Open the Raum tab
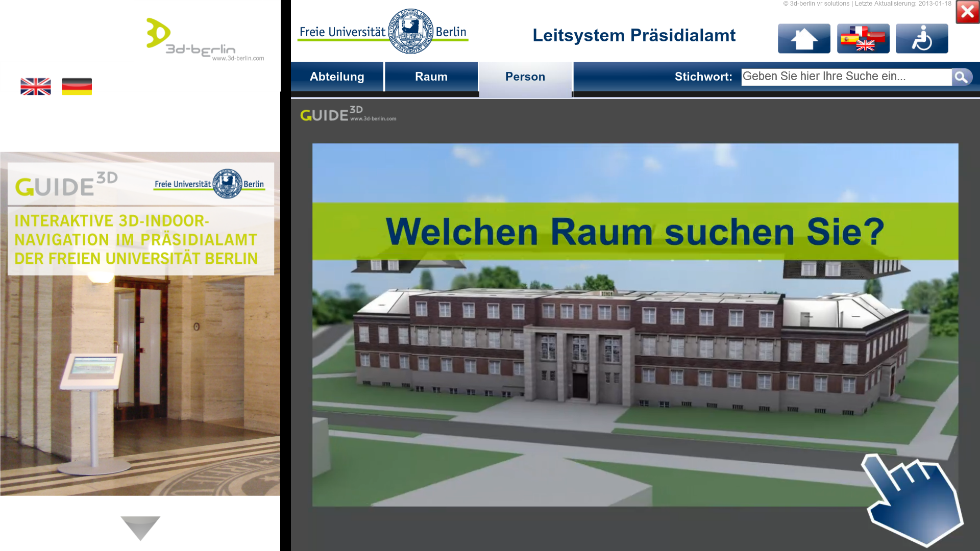 coord(431,77)
